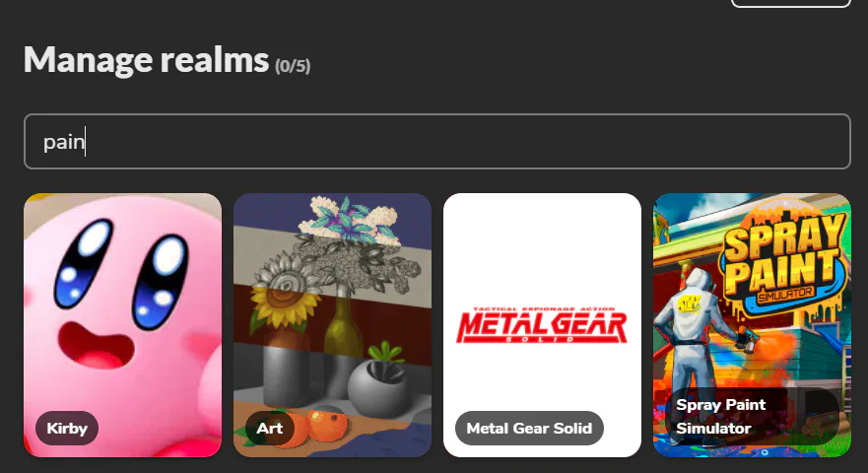
Task: Click the partially visible top-right outlined button
Action: point(790,3)
